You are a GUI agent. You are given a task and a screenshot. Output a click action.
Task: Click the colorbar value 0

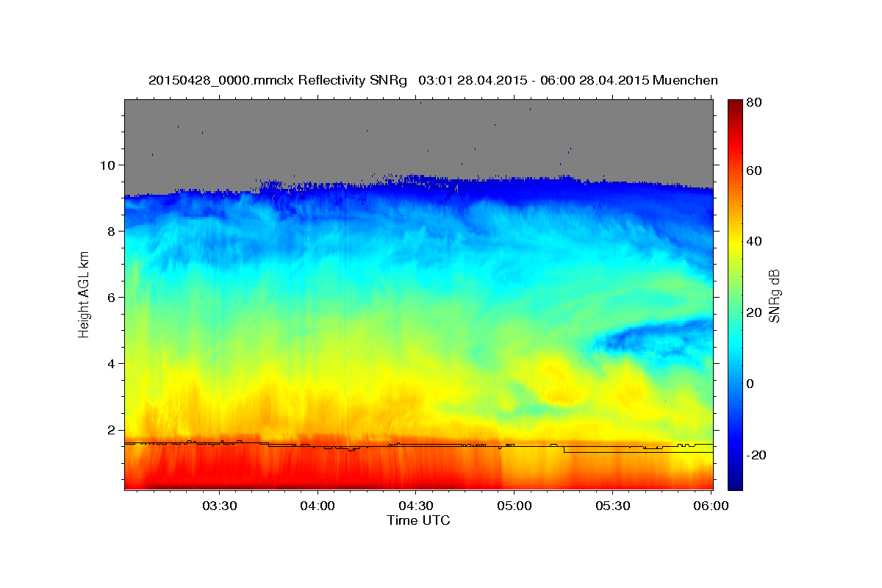pyautogui.click(x=750, y=384)
